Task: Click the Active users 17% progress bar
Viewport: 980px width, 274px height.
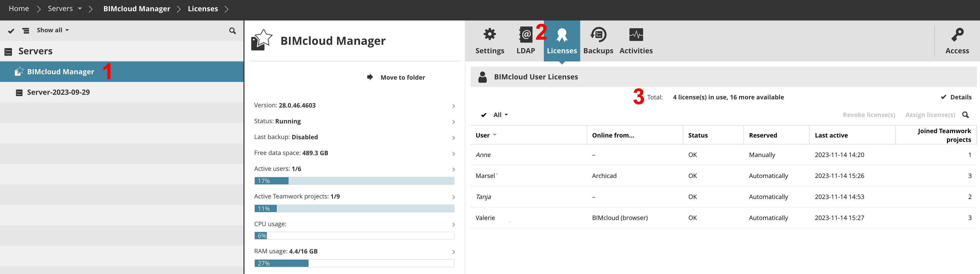Action: pyautogui.click(x=354, y=181)
